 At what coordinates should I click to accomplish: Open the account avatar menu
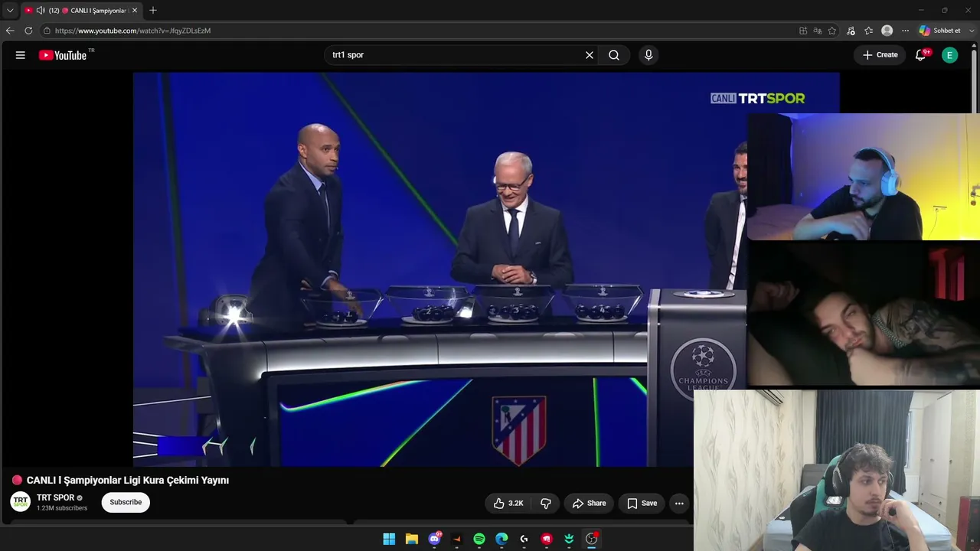coord(949,55)
